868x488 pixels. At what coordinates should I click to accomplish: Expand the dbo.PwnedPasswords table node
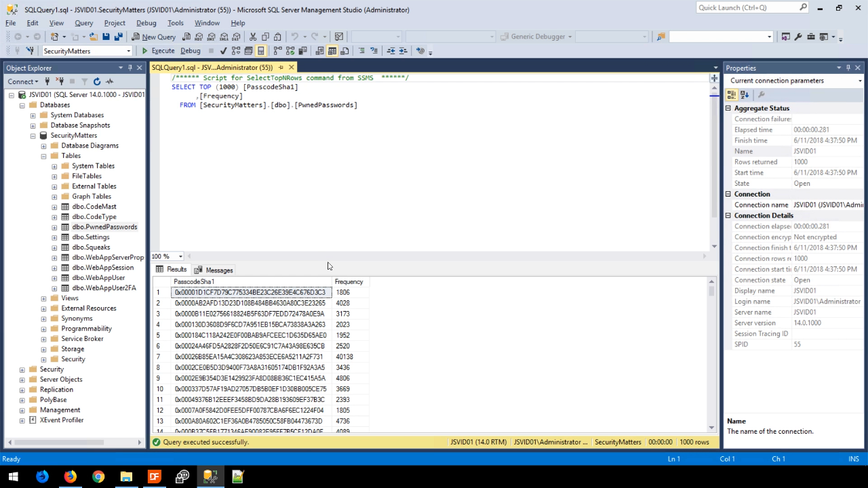coord(54,227)
